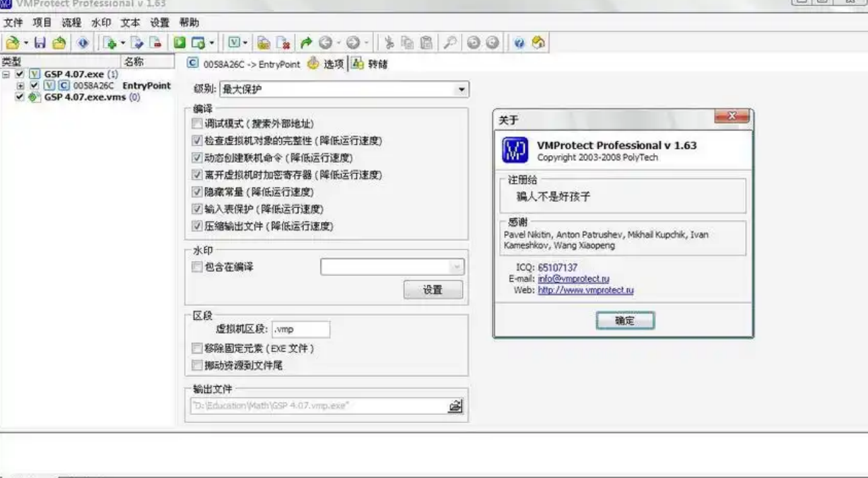Click the green compile play icon
This screenshot has height=478, width=868.
point(180,43)
